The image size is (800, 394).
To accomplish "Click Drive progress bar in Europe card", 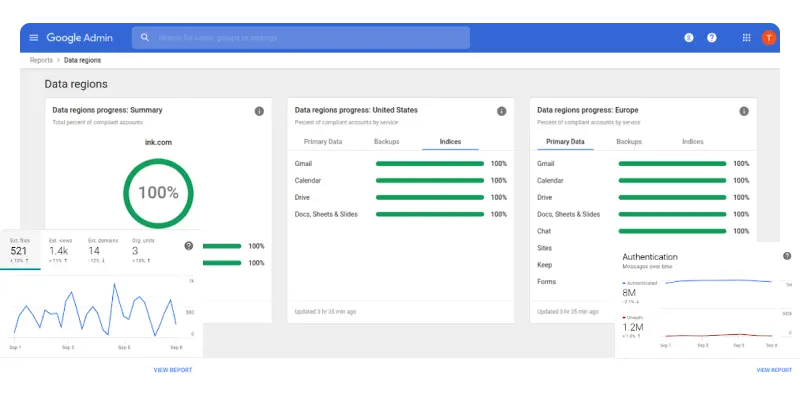I will click(x=672, y=198).
